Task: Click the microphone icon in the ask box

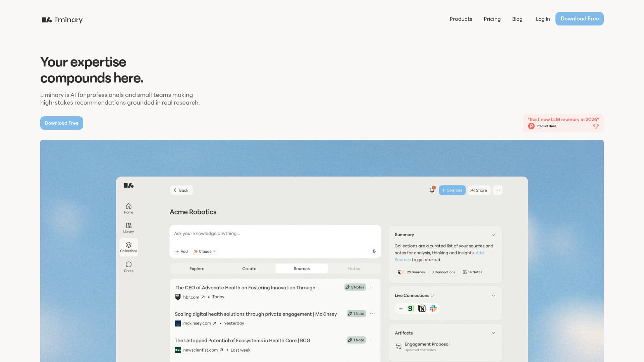Action: [374, 251]
